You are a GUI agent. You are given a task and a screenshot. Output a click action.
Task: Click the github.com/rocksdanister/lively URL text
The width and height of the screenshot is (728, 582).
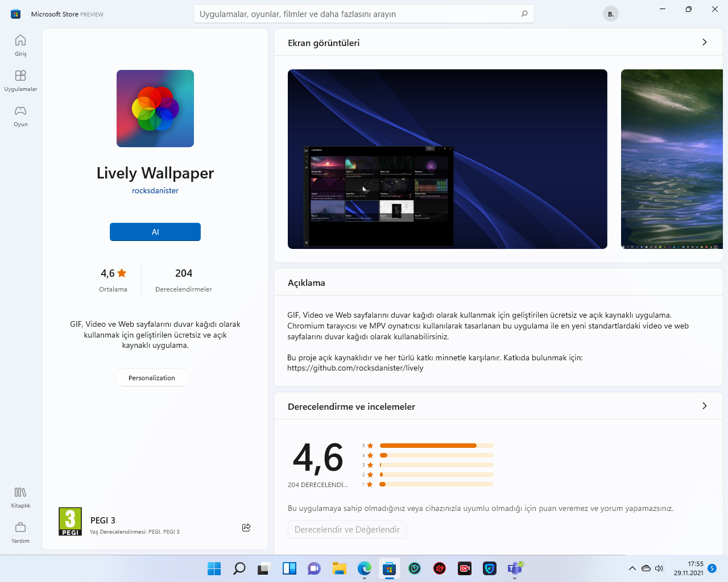[x=355, y=368]
